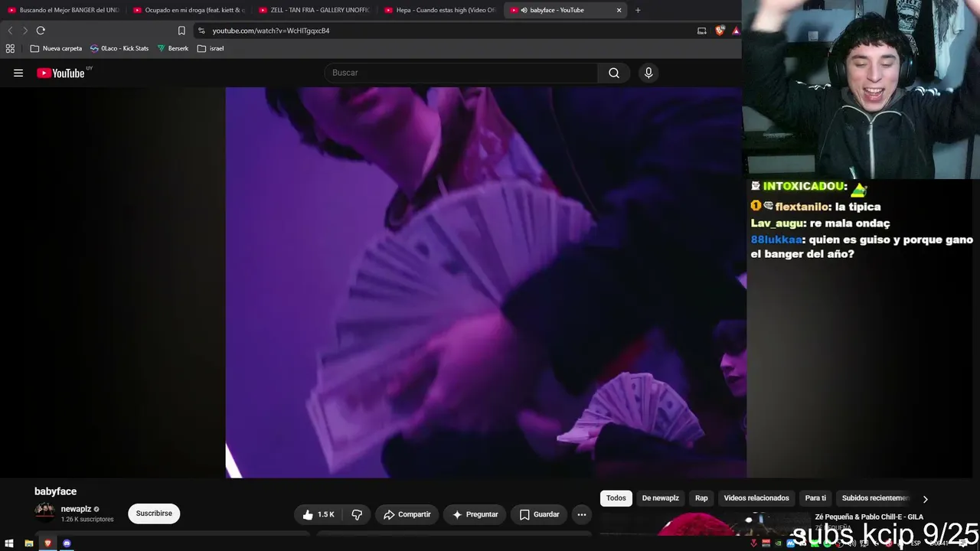Open site information icon in address bar
980x551 pixels.
[x=201, y=31]
